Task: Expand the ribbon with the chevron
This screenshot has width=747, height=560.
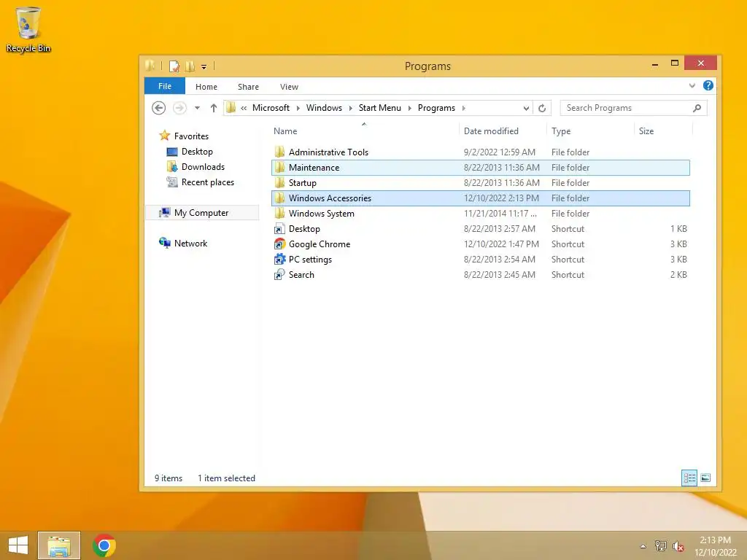Action: point(692,86)
